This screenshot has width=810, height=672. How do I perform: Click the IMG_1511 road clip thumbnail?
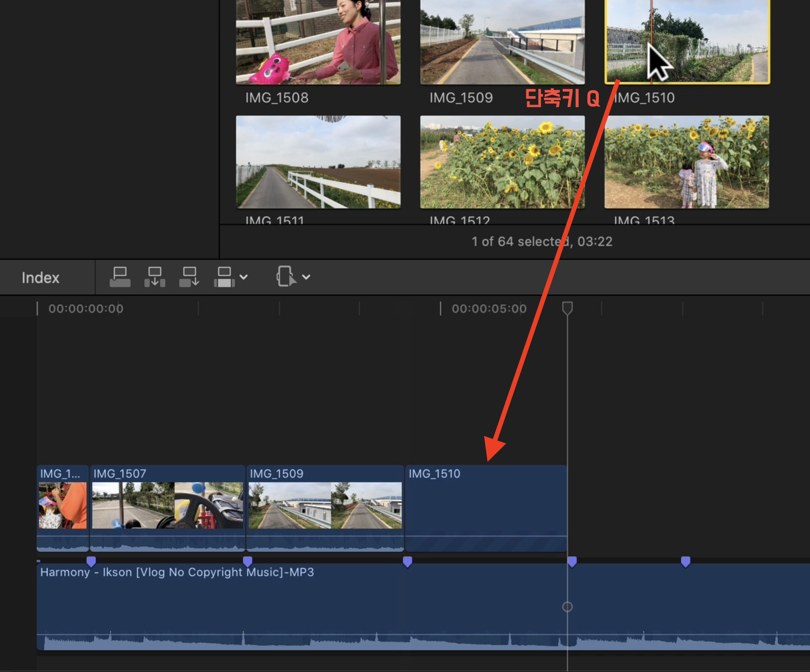pyautogui.click(x=318, y=162)
